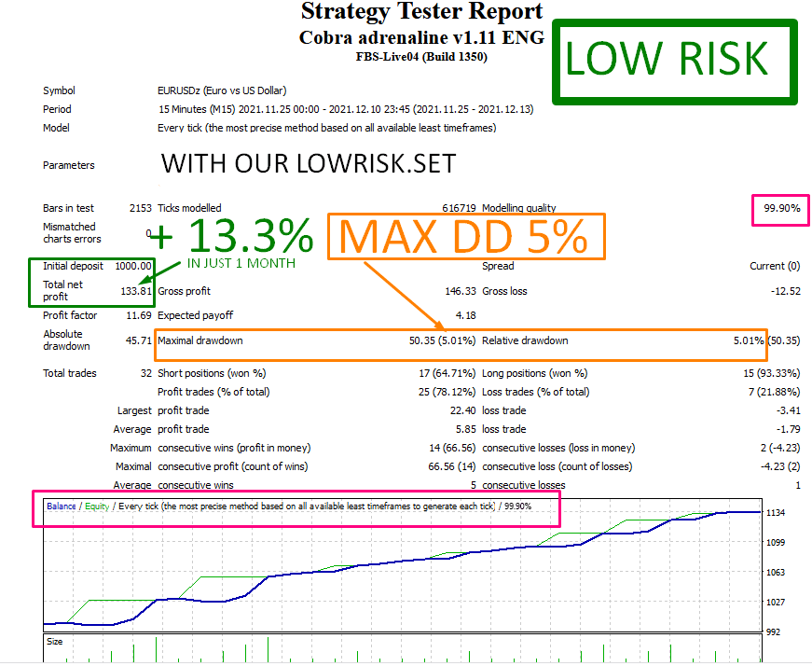Click the Relative drawdown value 5.01% (50.35)
Viewport: 812px width, 666px height.
(x=766, y=340)
